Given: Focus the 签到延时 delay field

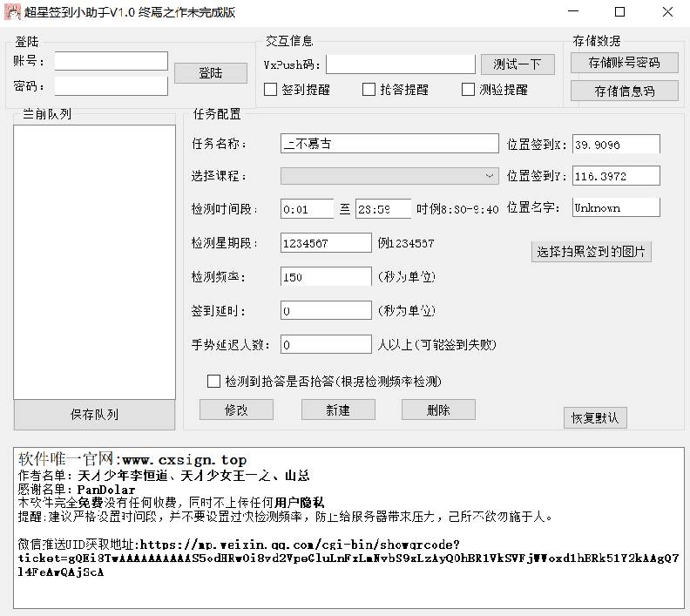Looking at the screenshot, I should (326, 311).
